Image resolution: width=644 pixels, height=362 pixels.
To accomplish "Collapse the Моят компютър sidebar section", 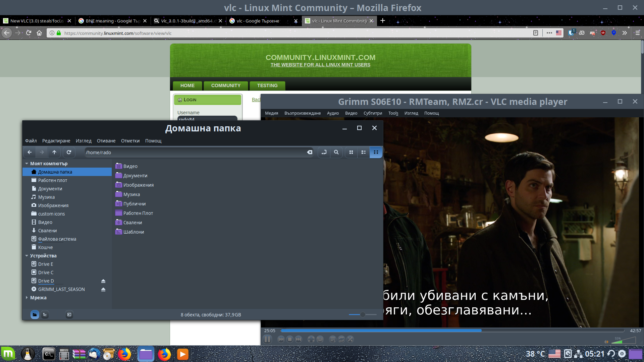I will point(27,164).
